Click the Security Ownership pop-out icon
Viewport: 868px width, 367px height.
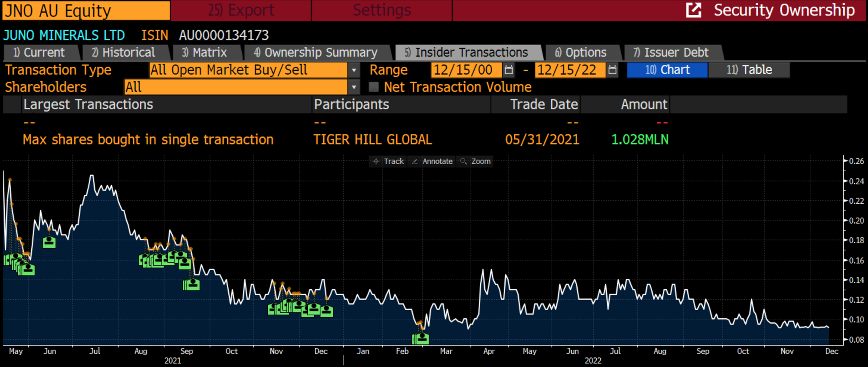(x=694, y=10)
